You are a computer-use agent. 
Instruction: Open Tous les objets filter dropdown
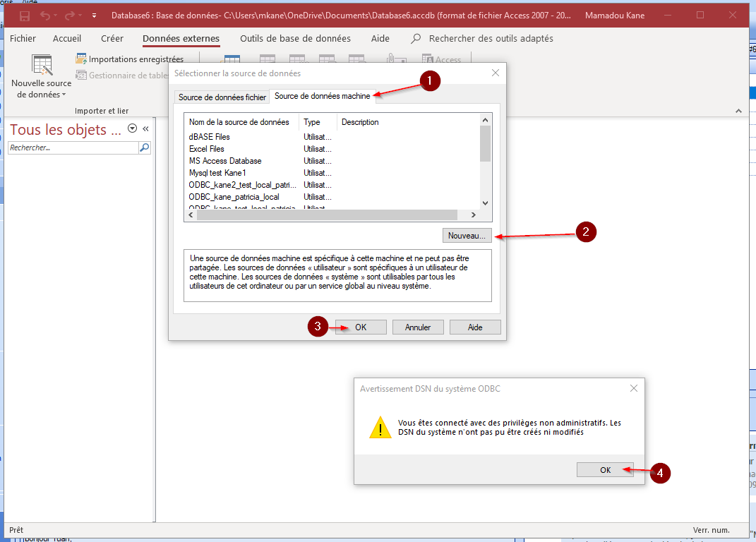(132, 128)
